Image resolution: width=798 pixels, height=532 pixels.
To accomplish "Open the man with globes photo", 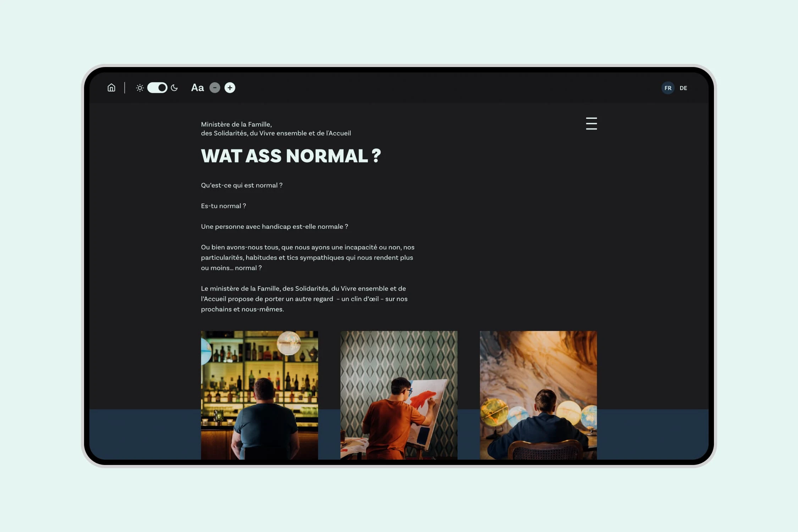I will (x=538, y=395).
